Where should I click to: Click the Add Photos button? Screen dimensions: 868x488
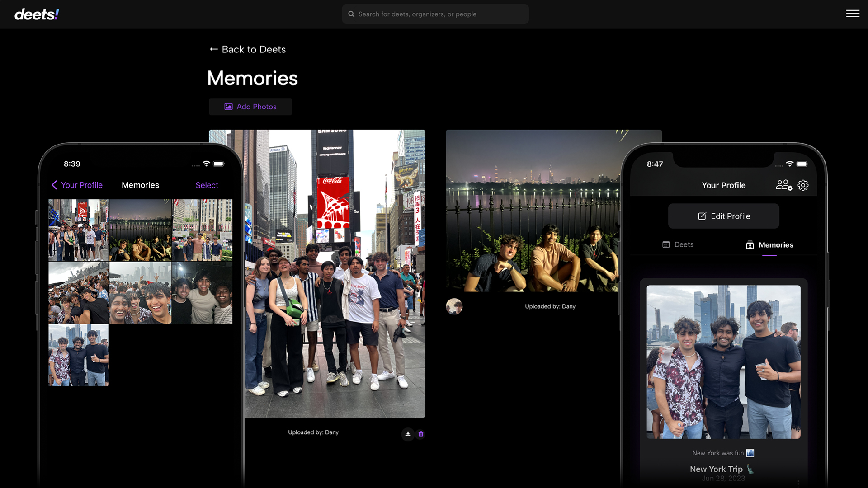click(x=250, y=106)
